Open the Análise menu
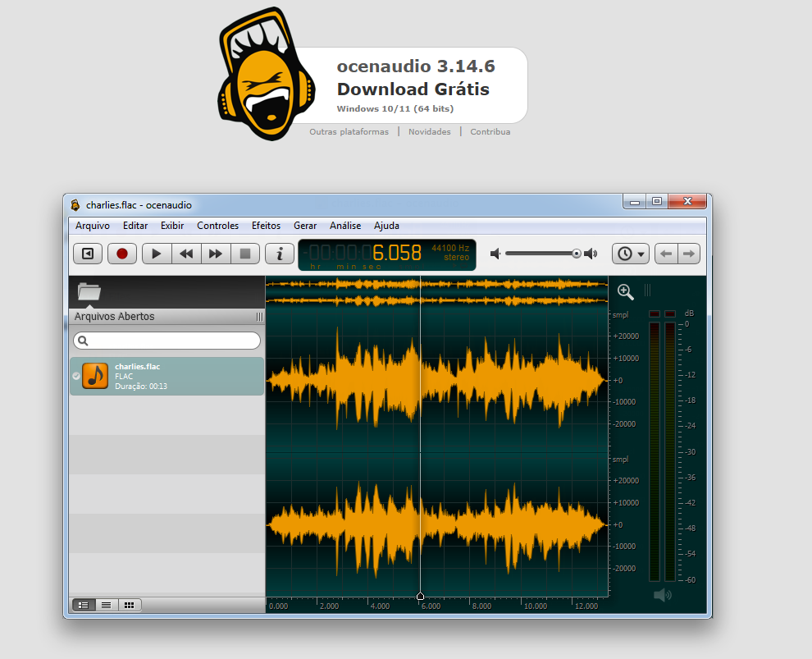 (345, 226)
